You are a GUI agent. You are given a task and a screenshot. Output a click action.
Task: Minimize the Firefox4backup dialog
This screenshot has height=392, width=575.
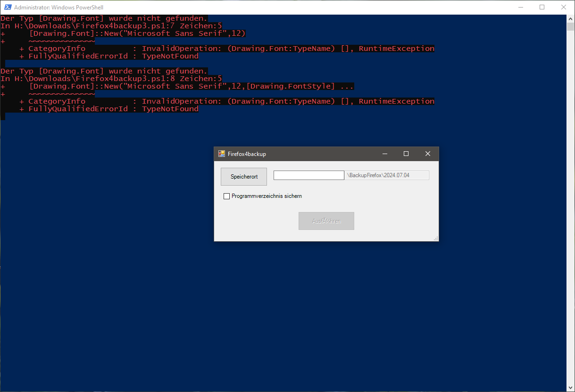click(385, 154)
